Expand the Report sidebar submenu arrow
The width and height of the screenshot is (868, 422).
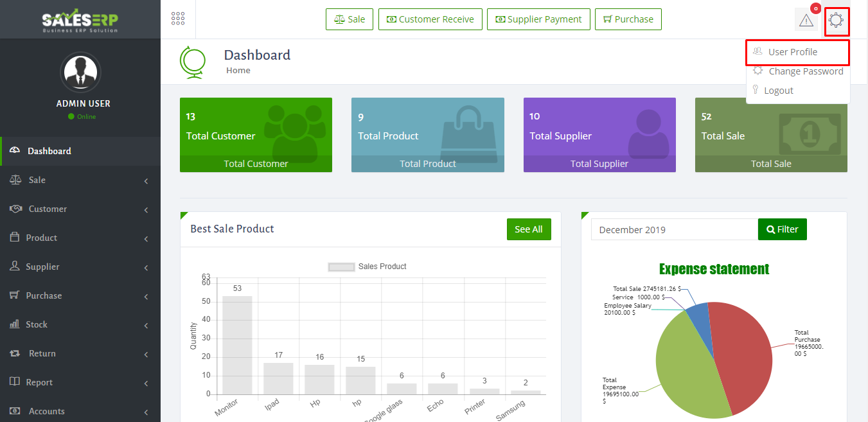tap(146, 383)
